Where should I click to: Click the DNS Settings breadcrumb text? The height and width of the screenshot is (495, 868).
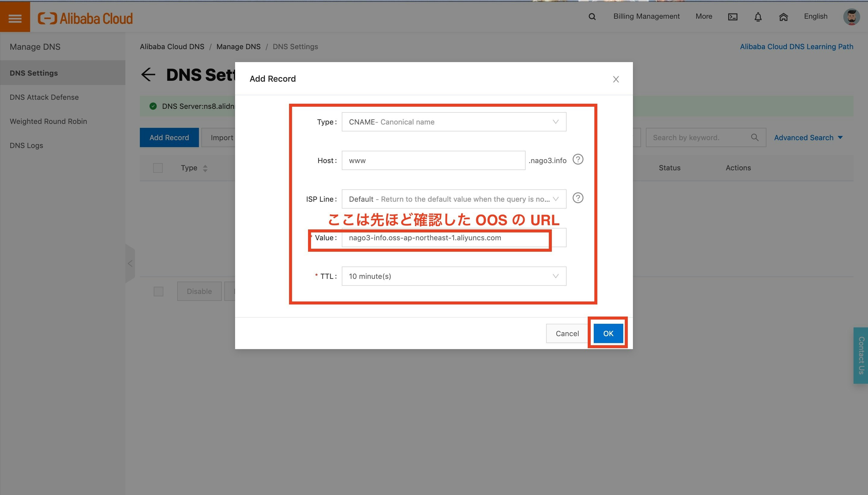point(295,47)
